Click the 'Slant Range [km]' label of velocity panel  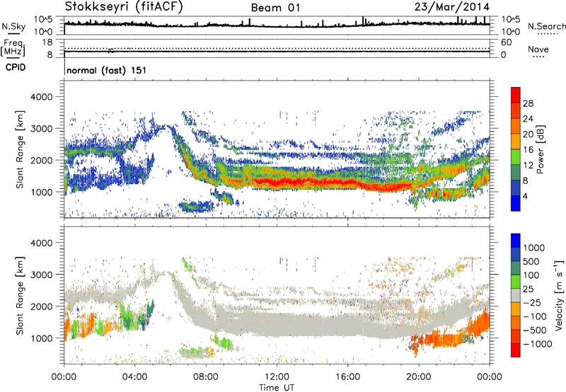coord(20,295)
